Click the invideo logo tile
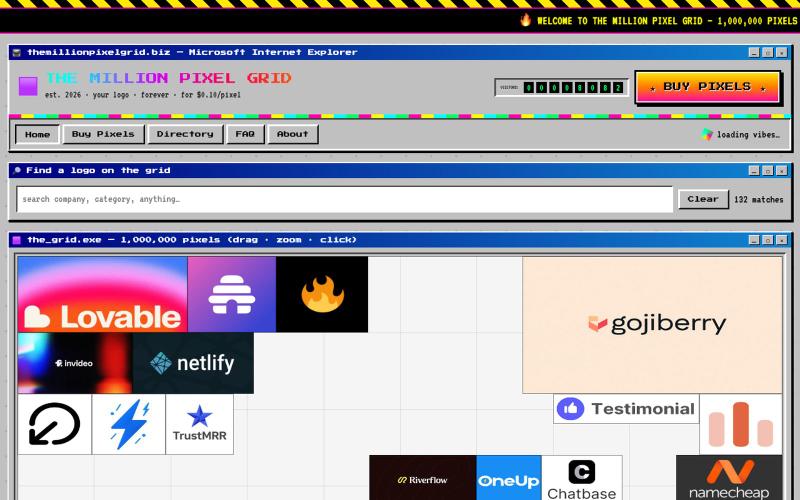The width and height of the screenshot is (800, 500). tap(75, 363)
